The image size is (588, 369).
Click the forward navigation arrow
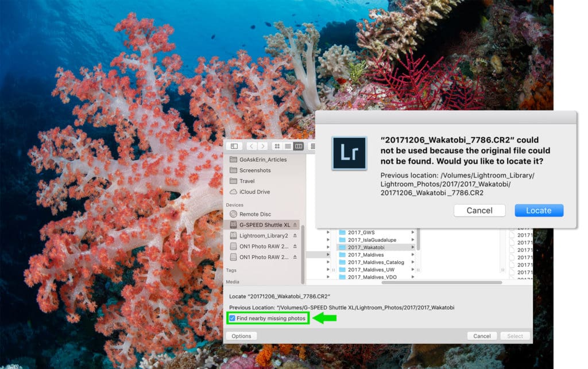point(262,146)
